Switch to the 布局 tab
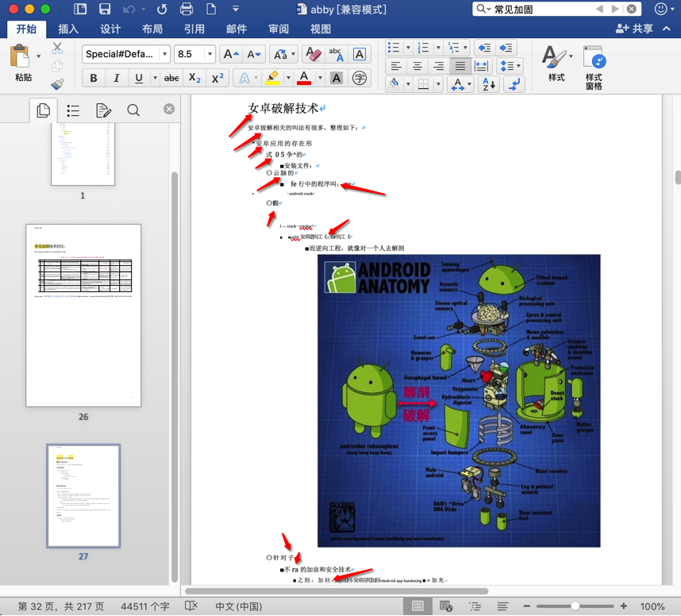Image resolution: width=681 pixels, height=616 pixels. pos(152,29)
